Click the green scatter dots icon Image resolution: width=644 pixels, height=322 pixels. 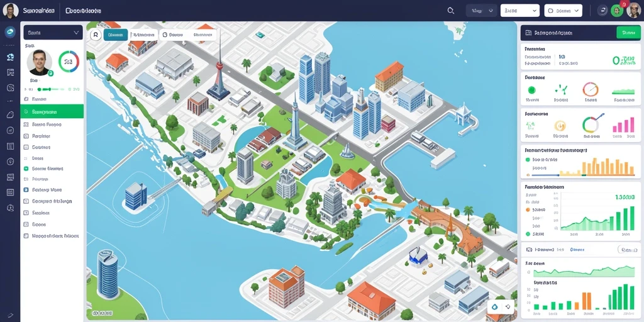pyautogui.click(x=531, y=125)
